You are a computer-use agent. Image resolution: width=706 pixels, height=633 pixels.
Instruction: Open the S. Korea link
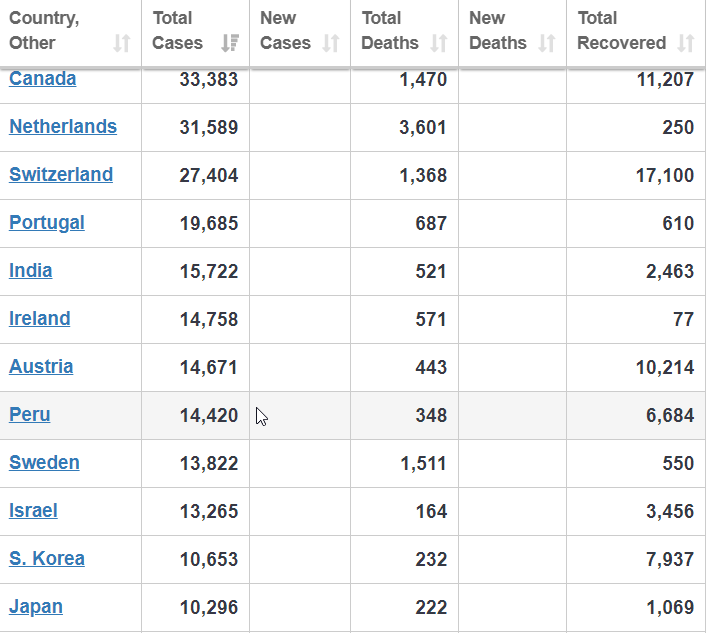pos(47,559)
